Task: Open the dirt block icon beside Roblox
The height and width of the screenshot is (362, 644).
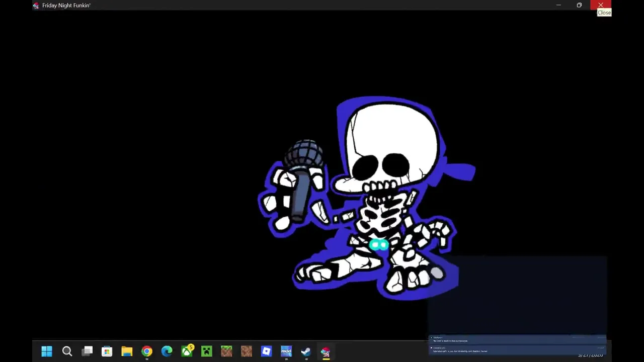Action: [246, 351]
